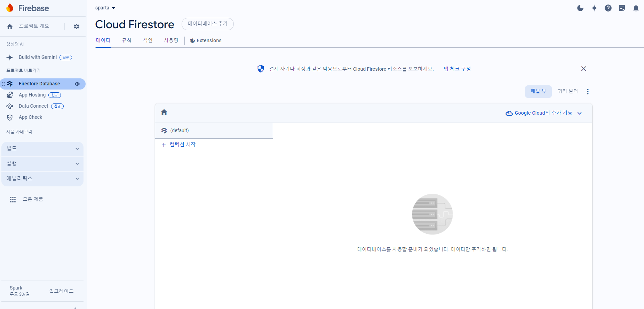
Task: Grab the drag handle beside Firestore Database
Action: tap(3, 84)
